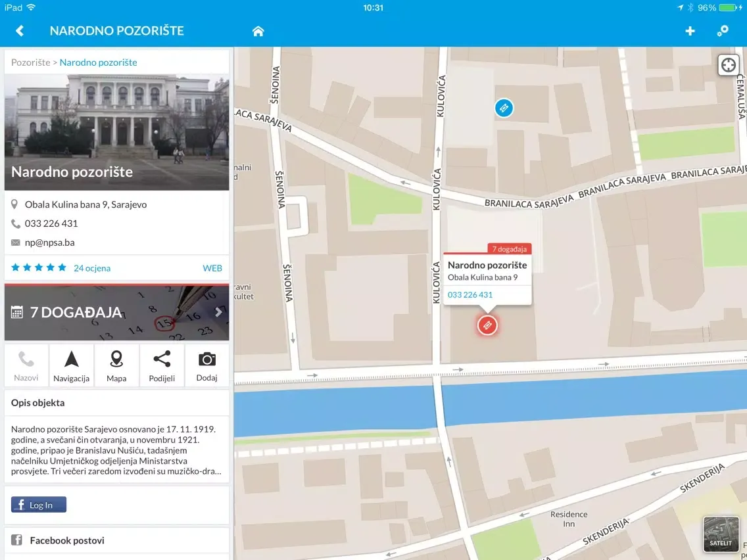This screenshot has height=560, width=747.
Task: Tap the location pin icon beside address
Action: point(14,204)
